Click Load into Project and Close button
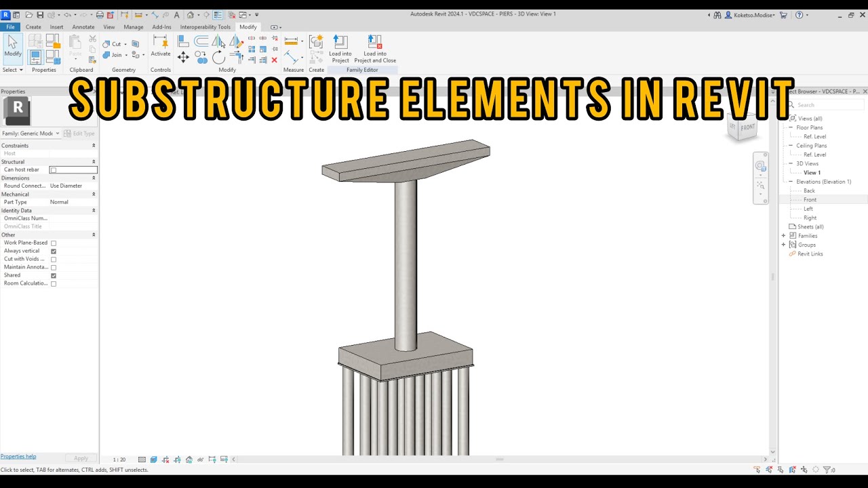 pyautogui.click(x=375, y=49)
